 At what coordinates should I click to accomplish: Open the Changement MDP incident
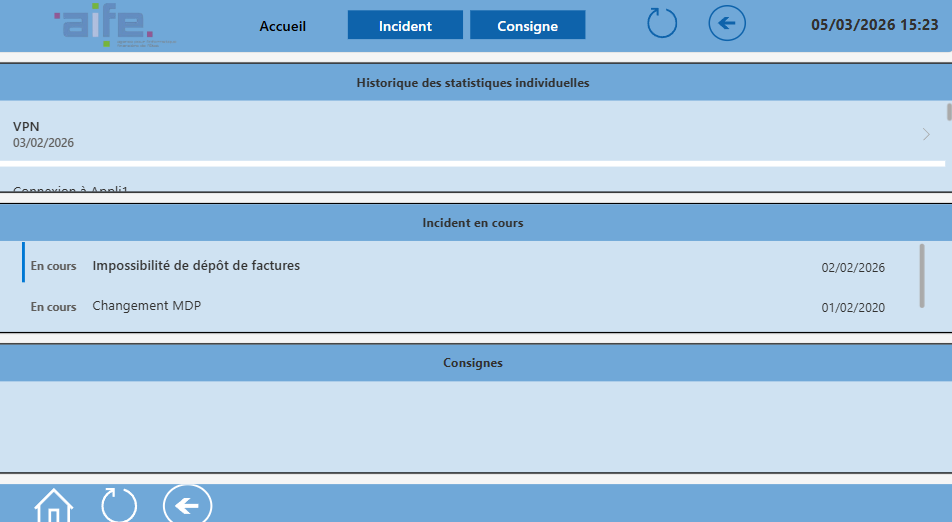pos(147,306)
